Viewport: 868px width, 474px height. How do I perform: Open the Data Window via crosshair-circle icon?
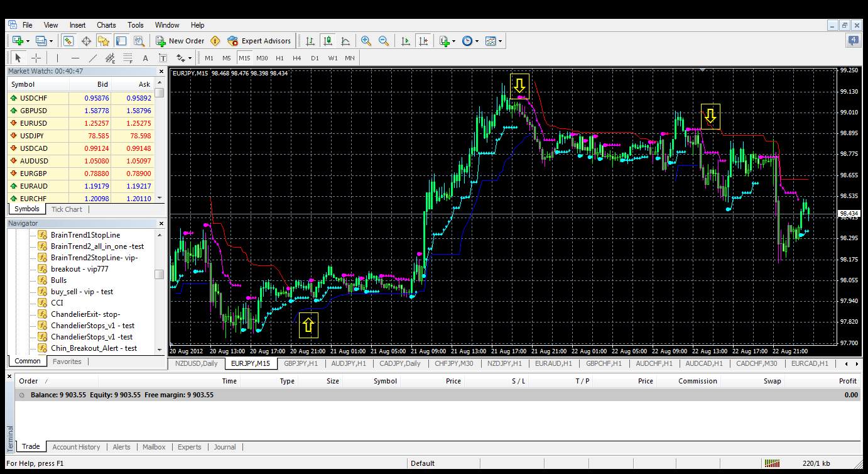(x=86, y=41)
